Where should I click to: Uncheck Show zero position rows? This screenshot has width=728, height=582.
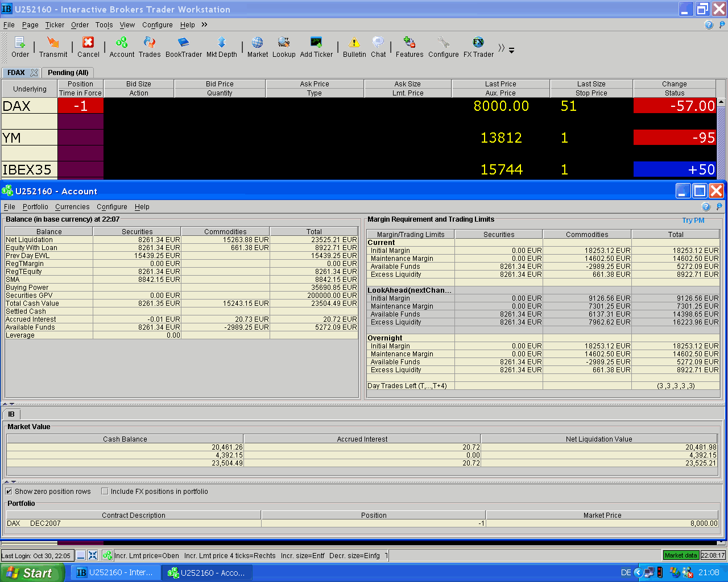[x=9, y=491]
